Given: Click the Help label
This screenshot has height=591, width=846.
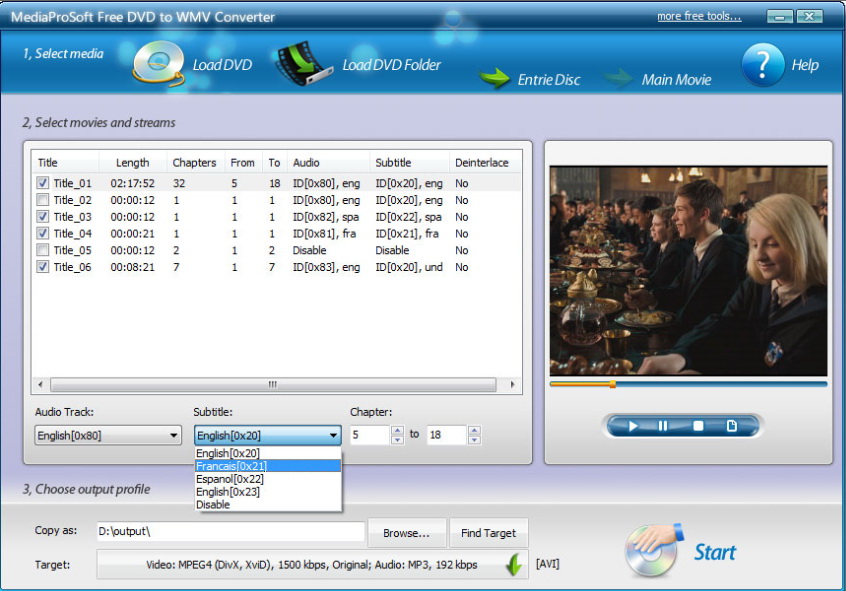Looking at the screenshot, I should [x=805, y=65].
